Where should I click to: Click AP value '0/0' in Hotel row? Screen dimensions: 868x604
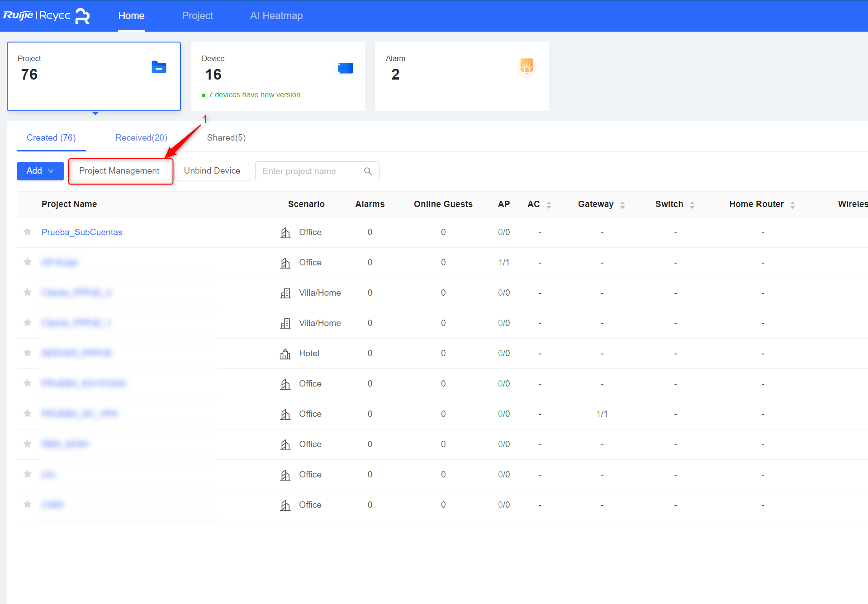[x=504, y=354]
